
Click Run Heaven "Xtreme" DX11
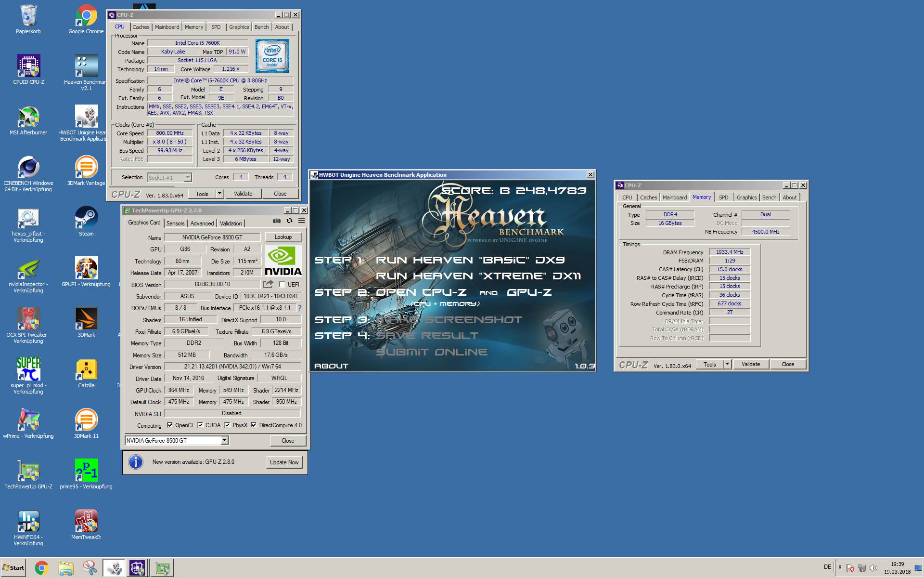(478, 276)
